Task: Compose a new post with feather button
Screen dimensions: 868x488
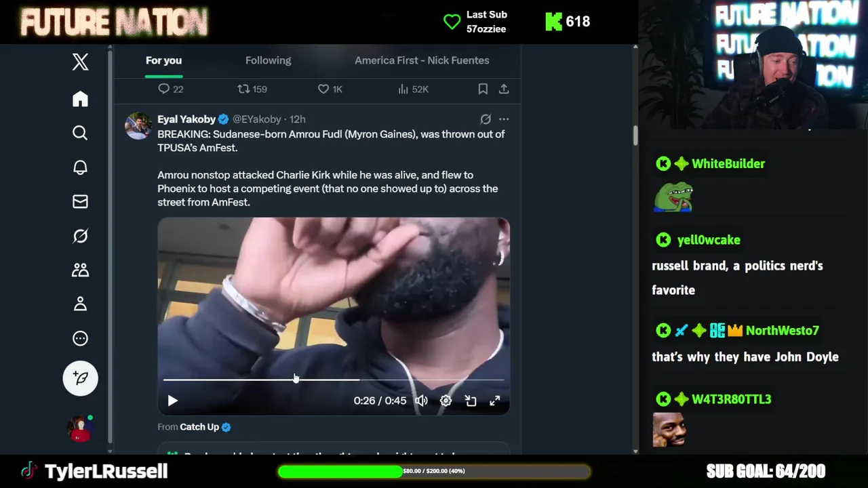Action: point(80,378)
